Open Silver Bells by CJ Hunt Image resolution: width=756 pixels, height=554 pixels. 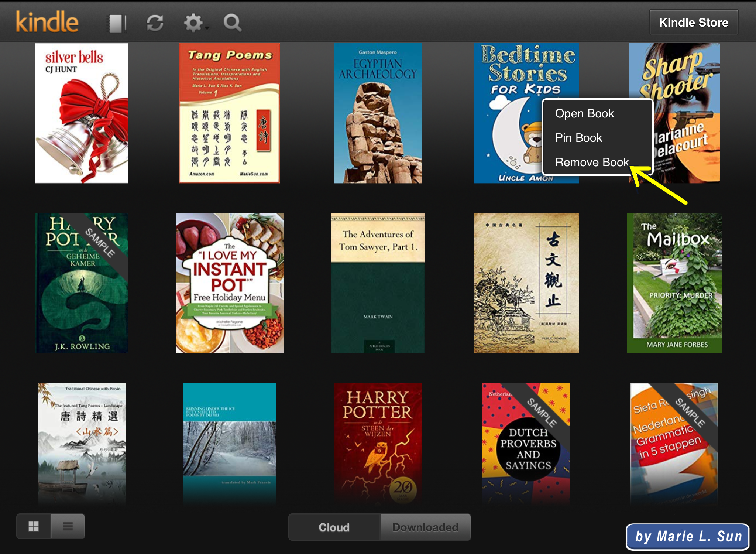coord(82,113)
